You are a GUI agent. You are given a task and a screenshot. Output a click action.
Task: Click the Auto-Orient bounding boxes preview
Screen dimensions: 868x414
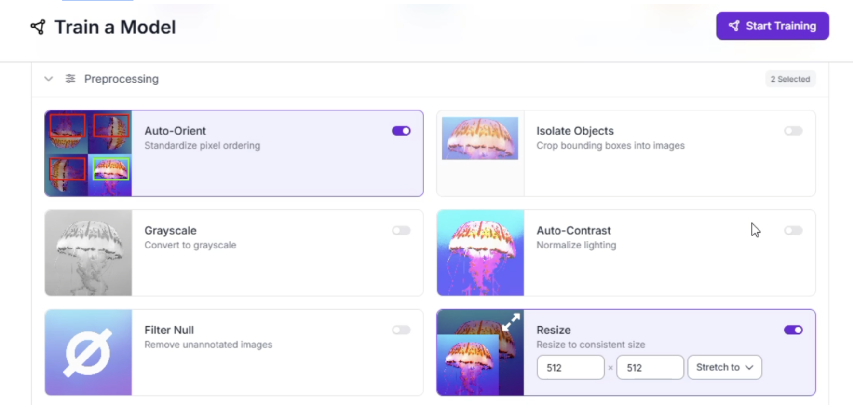[x=88, y=153]
